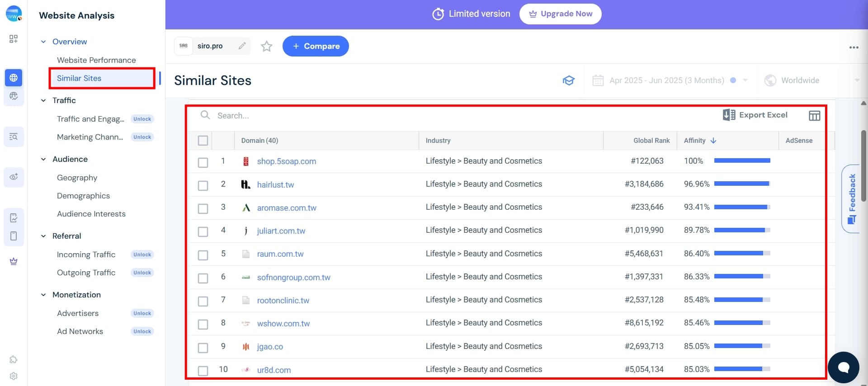Open the Apr 2025 - Jun 2025 date dropdown
The width and height of the screenshot is (868, 386).
670,80
